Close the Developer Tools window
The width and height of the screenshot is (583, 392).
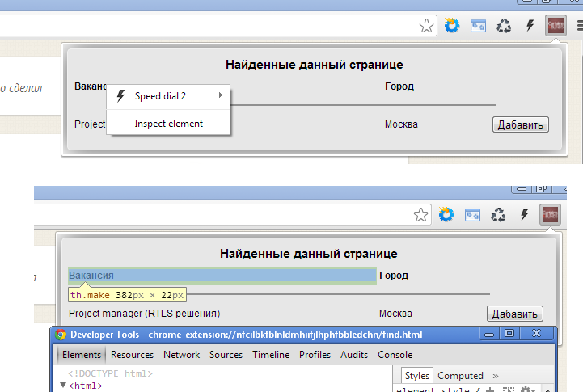(536, 333)
